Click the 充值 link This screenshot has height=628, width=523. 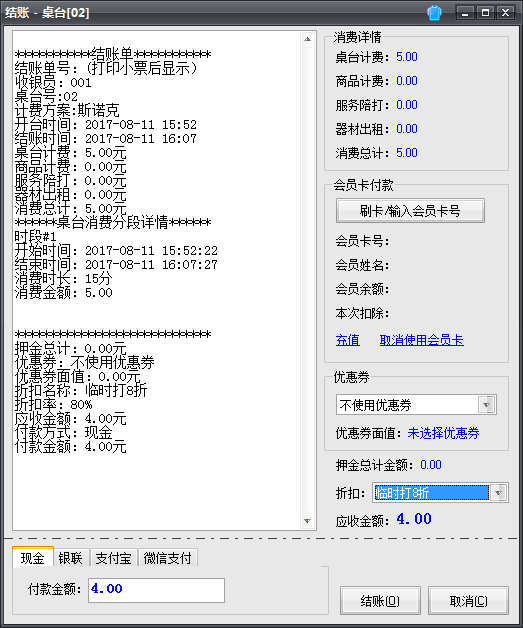[348, 340]
